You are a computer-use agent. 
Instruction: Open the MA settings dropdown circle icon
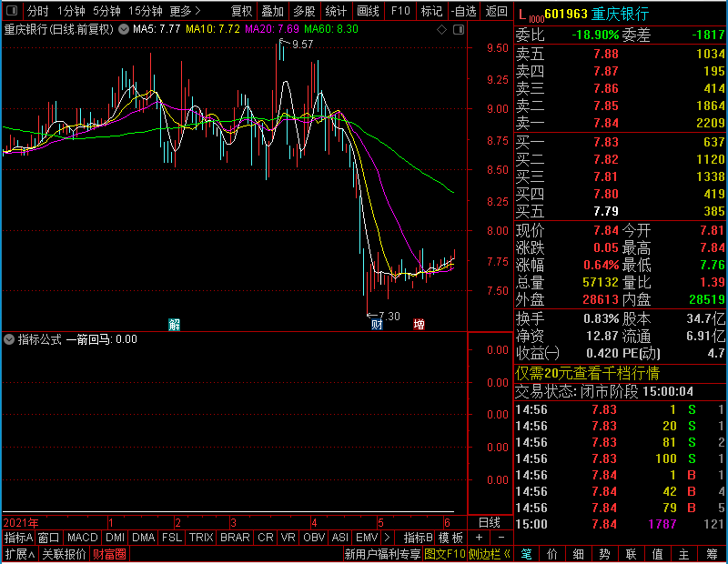124,29
